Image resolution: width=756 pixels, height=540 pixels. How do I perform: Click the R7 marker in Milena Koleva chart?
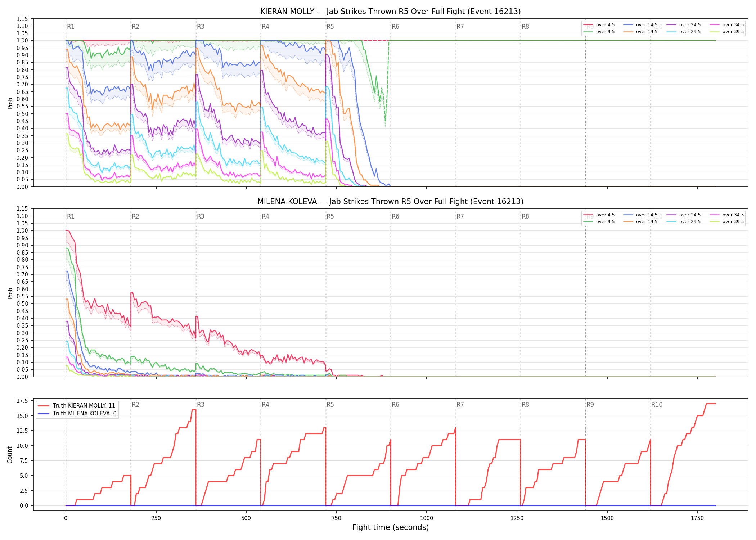click(x=460, y=216)
